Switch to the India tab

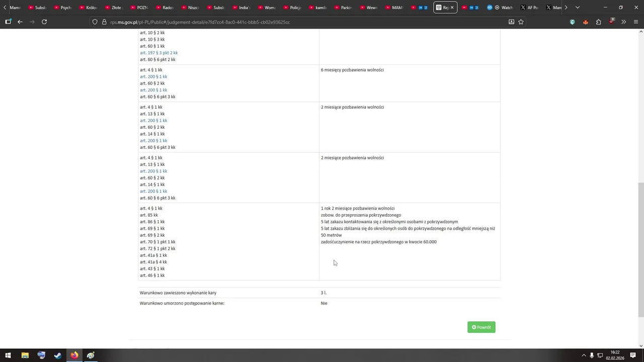[242, 8]
